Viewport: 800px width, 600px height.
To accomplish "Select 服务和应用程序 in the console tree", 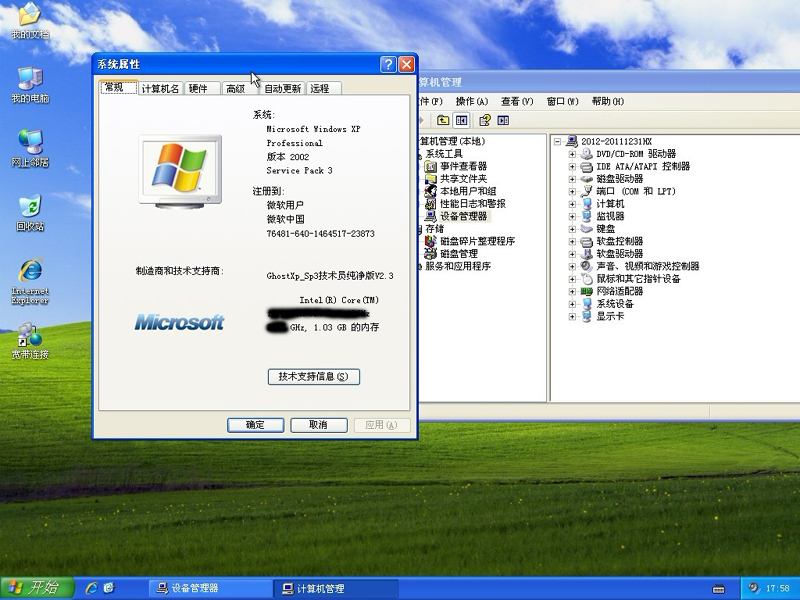I will [x=458, y=266].
